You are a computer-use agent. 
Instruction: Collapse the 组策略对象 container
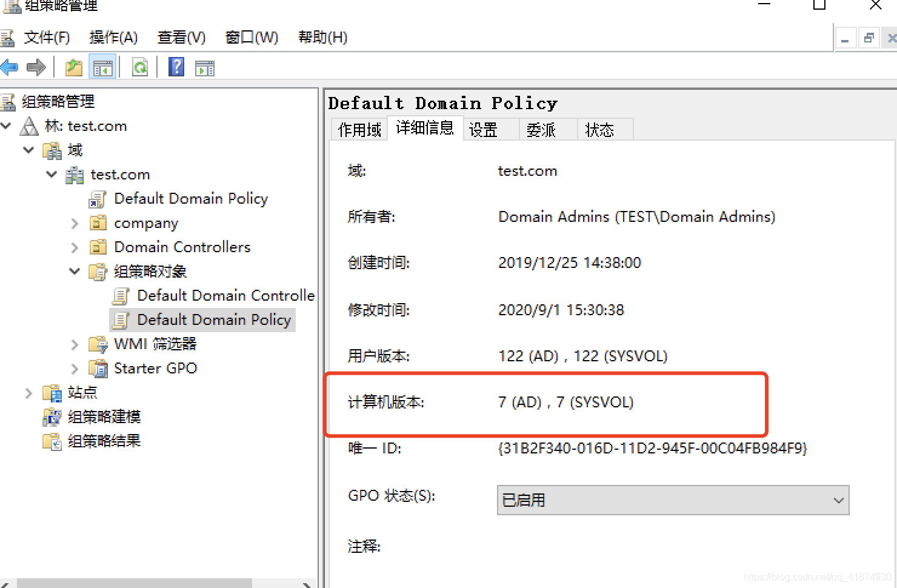(75, 272)
